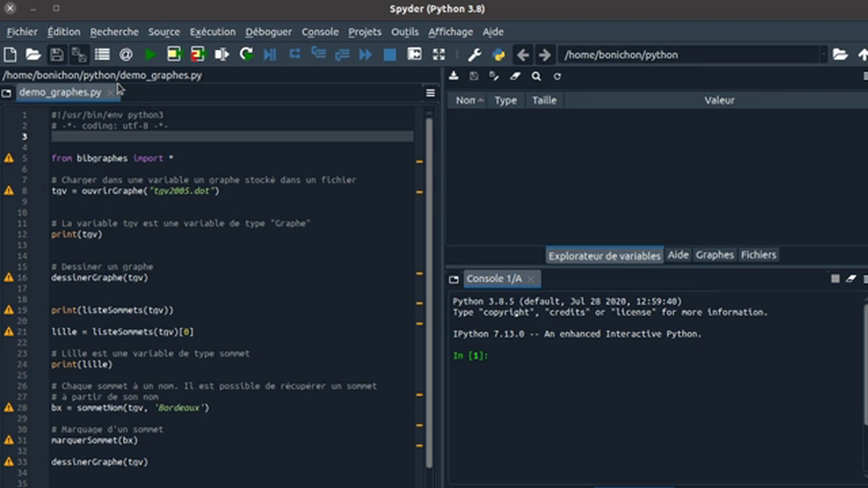The width and height of the screenshot is (868, 488).
Task: Open the editor pane options hamburger menu
Action: pos(430,93)
